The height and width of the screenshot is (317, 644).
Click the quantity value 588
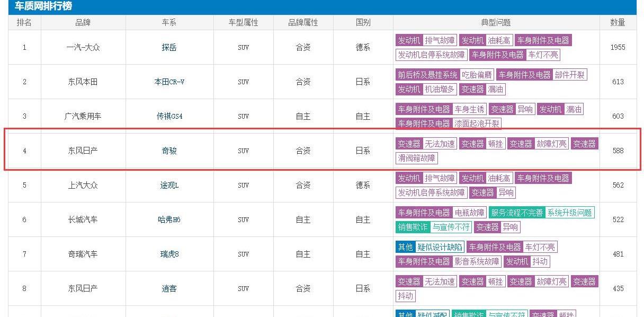point(618,151)
